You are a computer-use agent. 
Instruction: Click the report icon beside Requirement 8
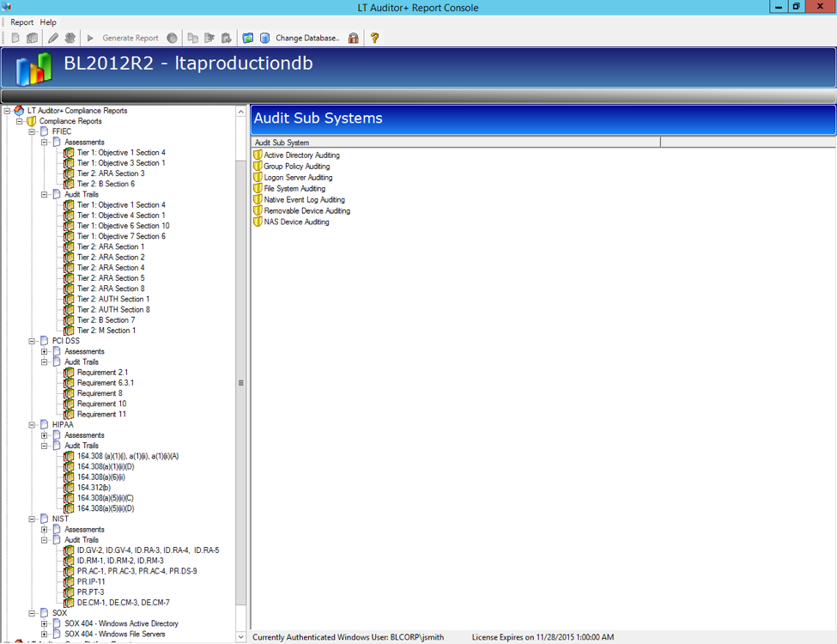click(69, 393)
